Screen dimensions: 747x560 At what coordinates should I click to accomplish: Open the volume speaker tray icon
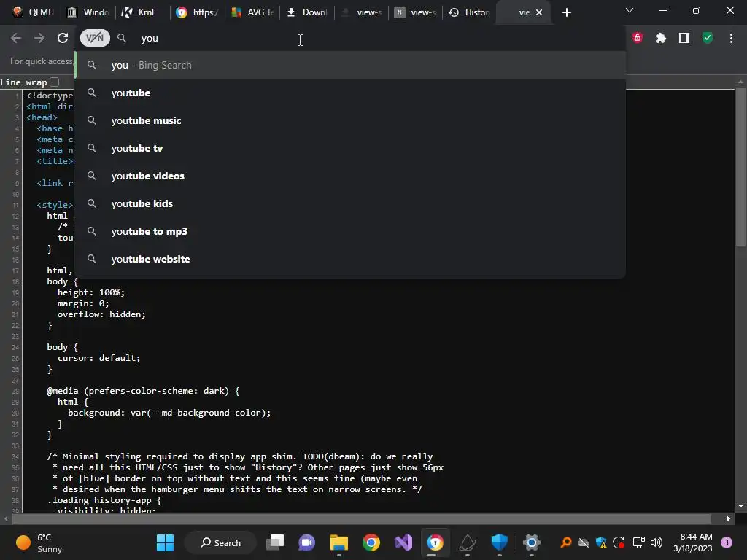pyautogui.click(x=657, y=542)
